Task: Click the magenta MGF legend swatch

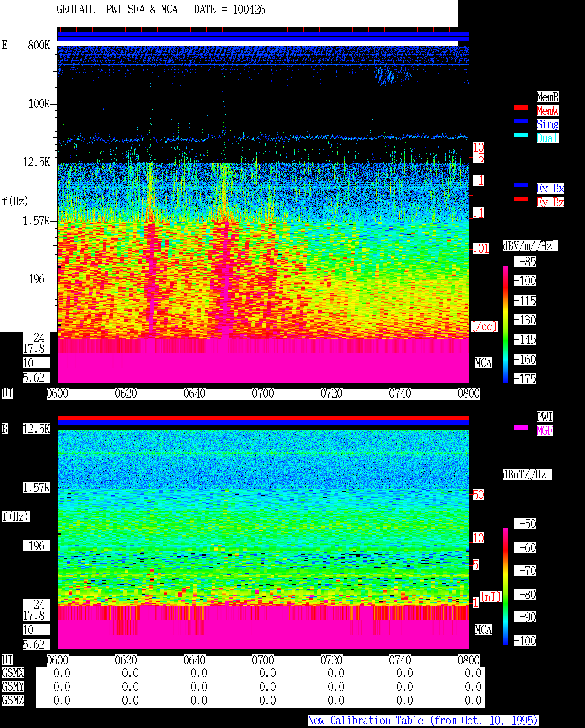Action: click(x=521, y=427)
